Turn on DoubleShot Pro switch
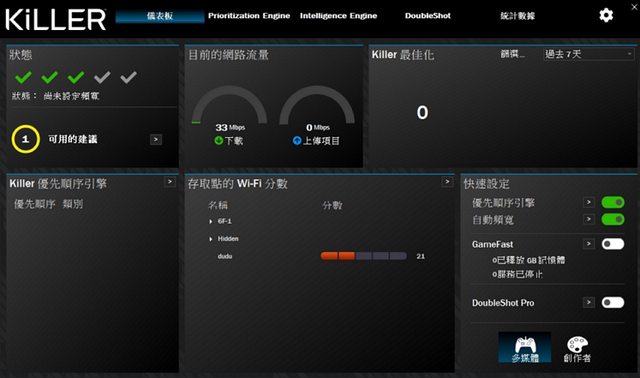 point(613,302)
